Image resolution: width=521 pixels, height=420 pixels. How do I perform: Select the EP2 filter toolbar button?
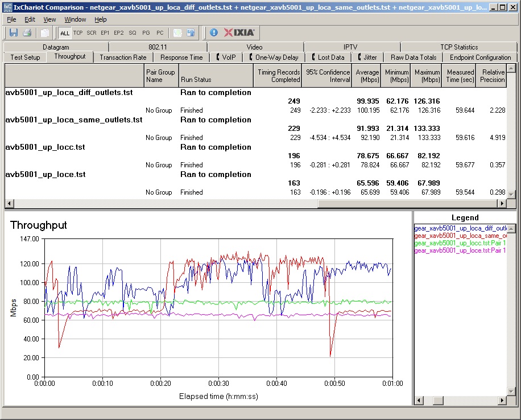119,33
